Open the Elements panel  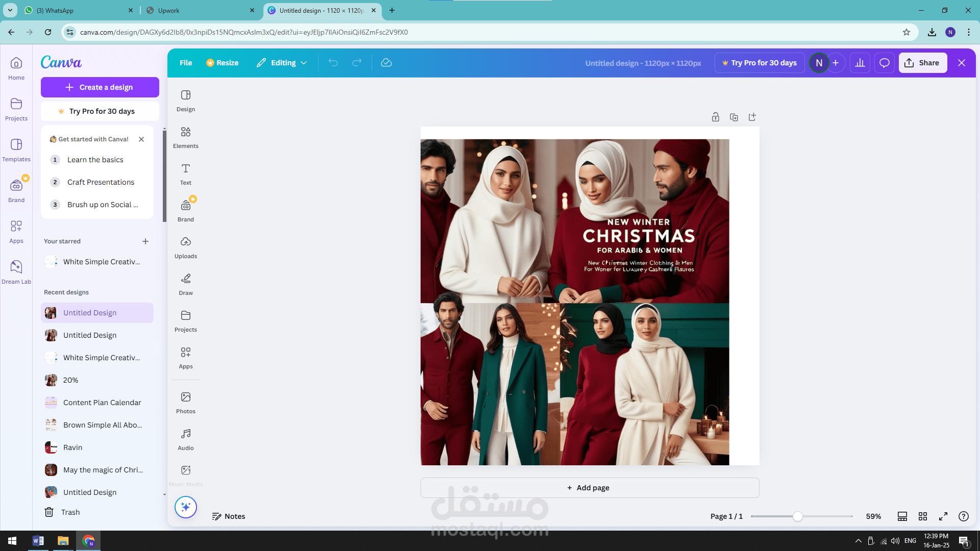(186, 137)
